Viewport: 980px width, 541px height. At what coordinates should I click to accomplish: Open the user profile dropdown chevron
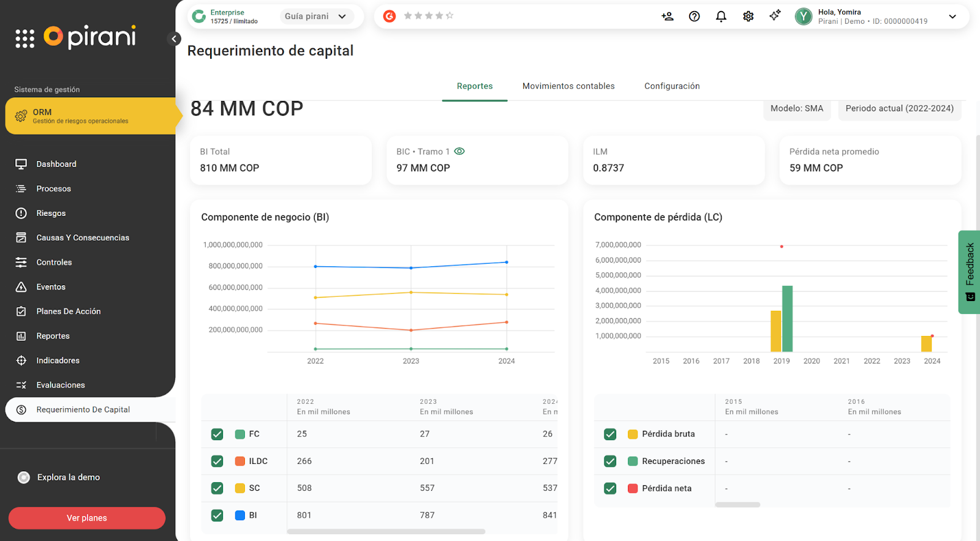[952, 17]
